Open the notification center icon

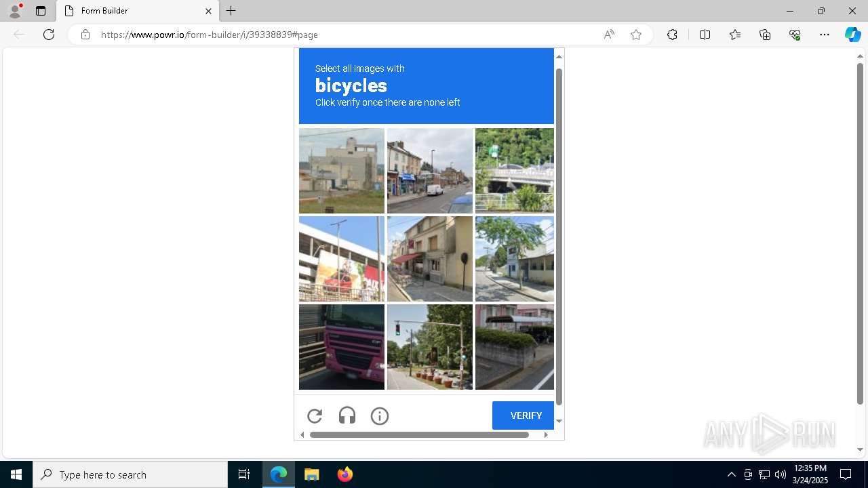click(846, 474)
